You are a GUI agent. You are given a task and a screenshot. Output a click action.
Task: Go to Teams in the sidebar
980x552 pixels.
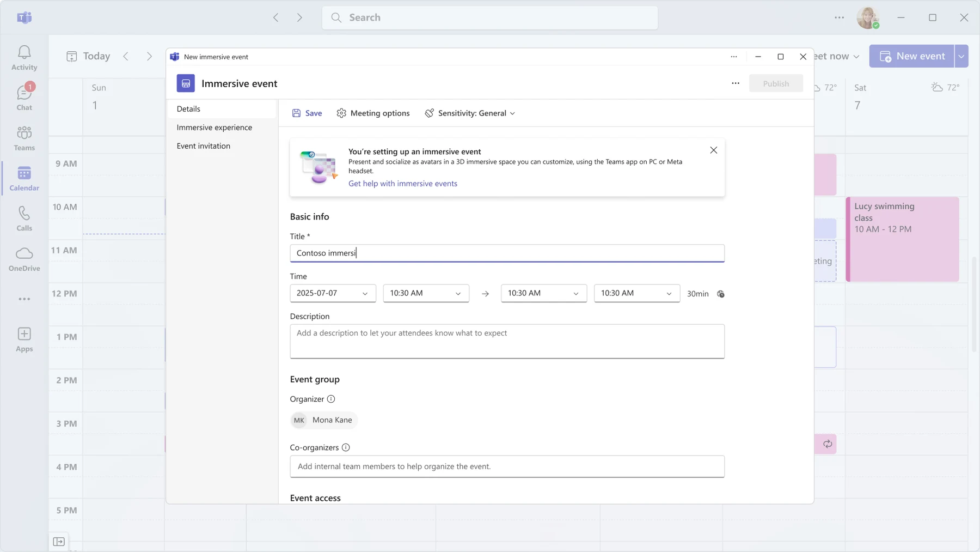pyautogui.click(x=24, y=138)
